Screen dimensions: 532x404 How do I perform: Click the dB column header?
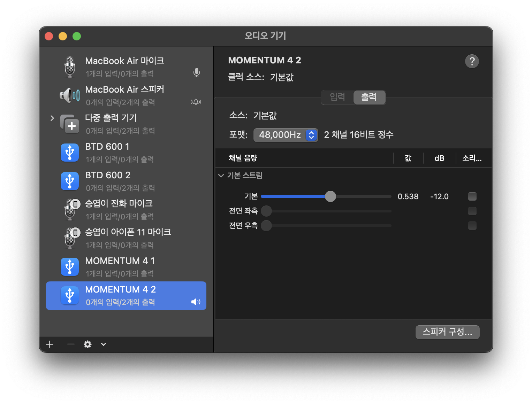440,158
